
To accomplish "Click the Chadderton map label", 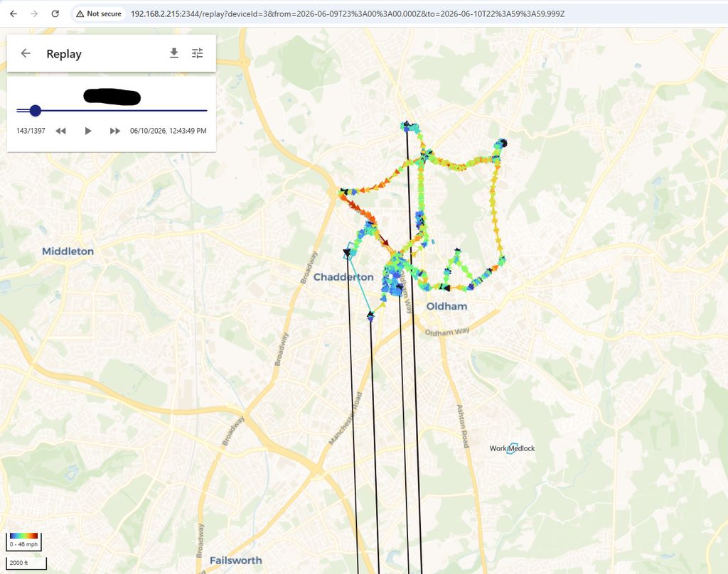I will click(343, 277).
